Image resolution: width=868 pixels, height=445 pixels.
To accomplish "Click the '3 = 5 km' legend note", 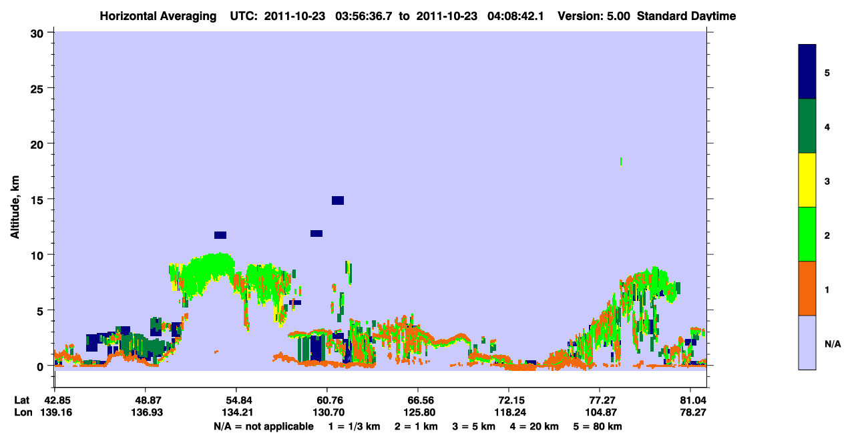I will pyautogui.click(x=473, y=426).
